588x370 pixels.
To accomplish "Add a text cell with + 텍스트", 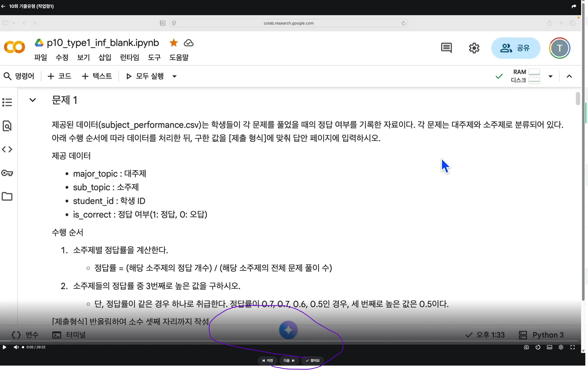I will pos(97,76).
